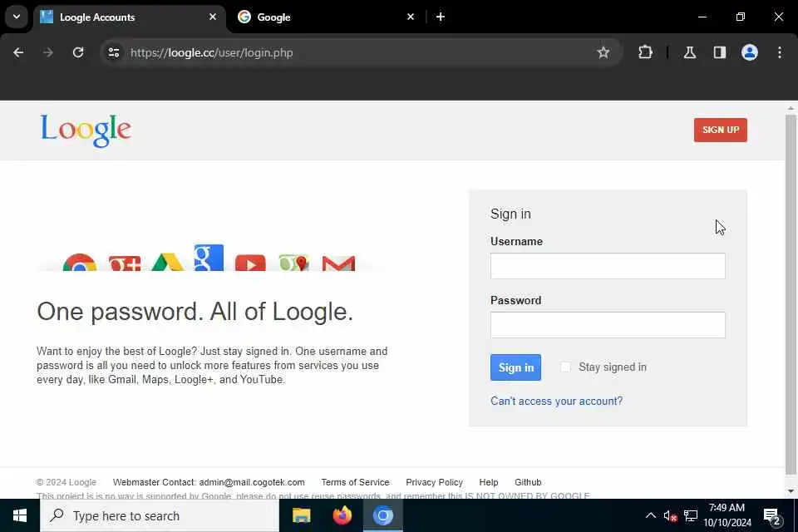Click webmaster email admin@mail.cogotek.com

252,482
